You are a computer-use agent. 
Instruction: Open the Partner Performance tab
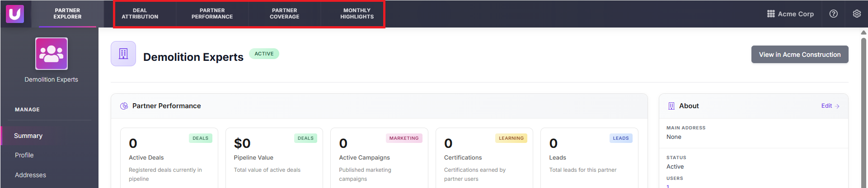pos(212,14)
